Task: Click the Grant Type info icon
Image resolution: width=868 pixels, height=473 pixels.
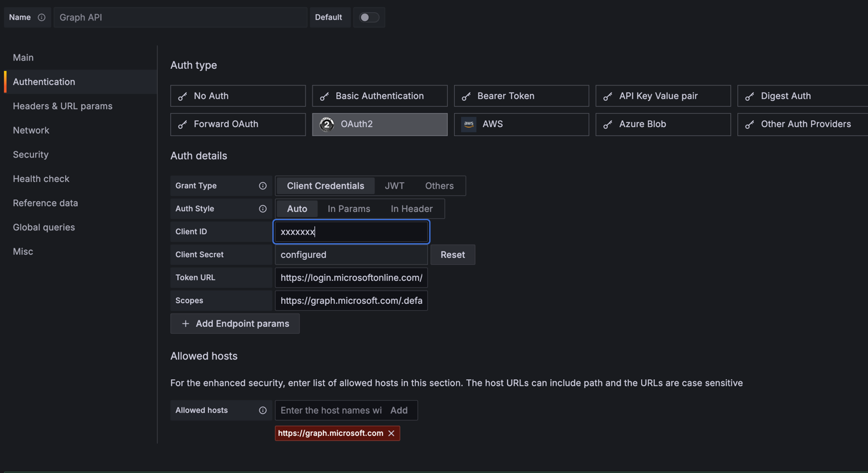Action: click(262, 186)
